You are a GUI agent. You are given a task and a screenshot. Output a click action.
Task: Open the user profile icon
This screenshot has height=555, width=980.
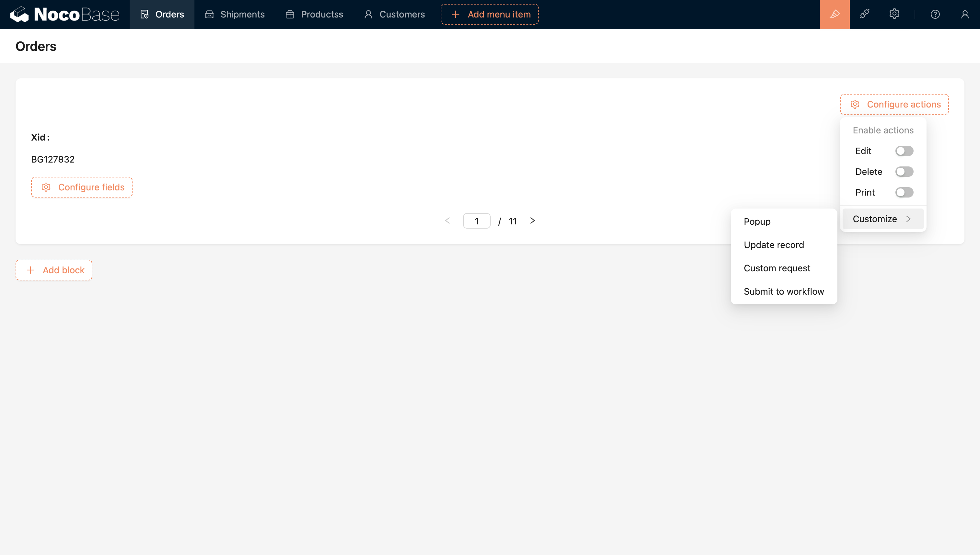pyautogui.click(x=965, y=15)
